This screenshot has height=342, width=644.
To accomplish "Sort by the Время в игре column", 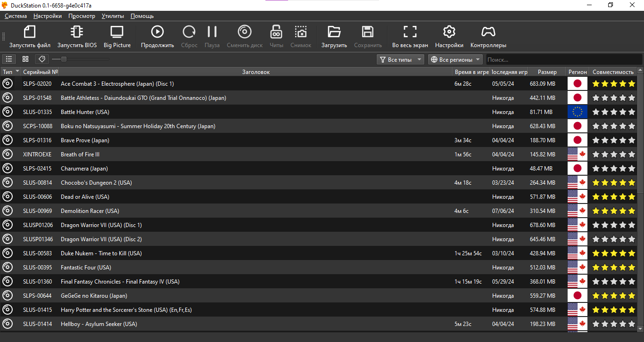I will [472, 72].
